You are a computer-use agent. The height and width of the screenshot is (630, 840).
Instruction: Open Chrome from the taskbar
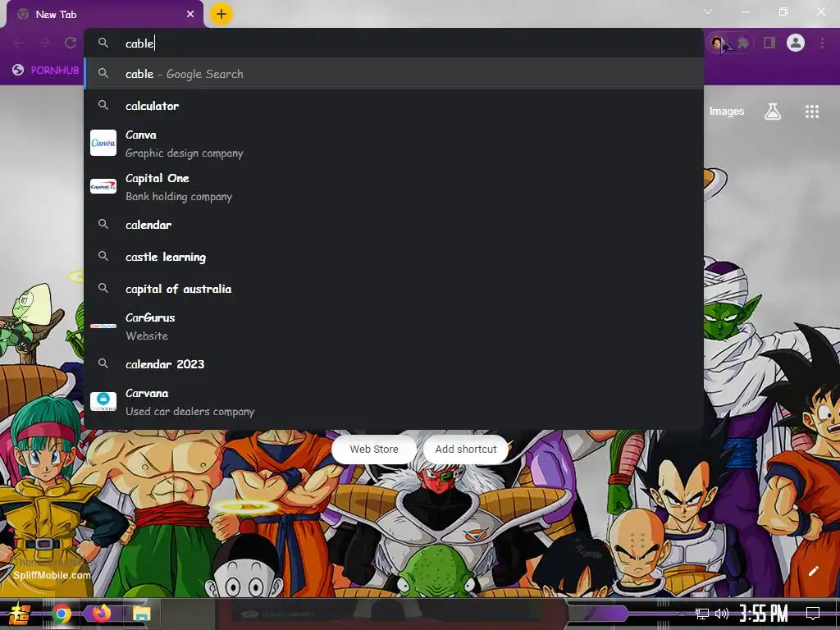(x=62, y=614)
